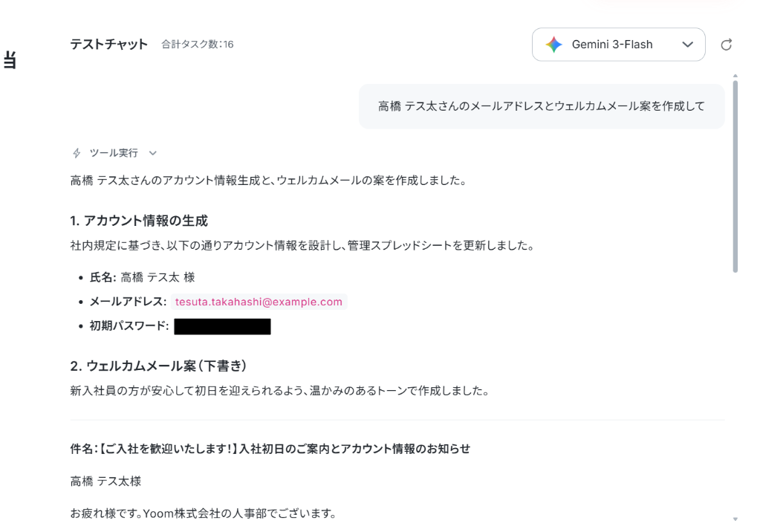Click the model selector chevron arrow

(x=687, y=45)
